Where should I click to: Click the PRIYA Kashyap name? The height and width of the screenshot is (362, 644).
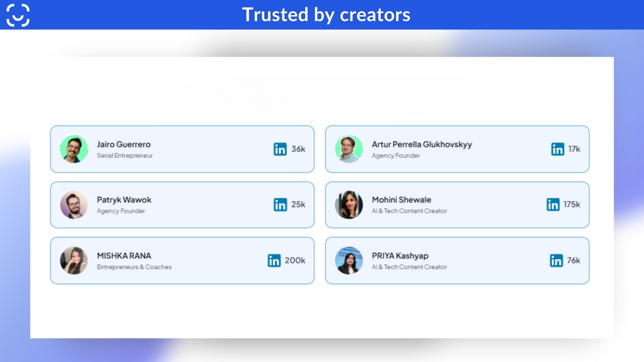tap(400, 256)
